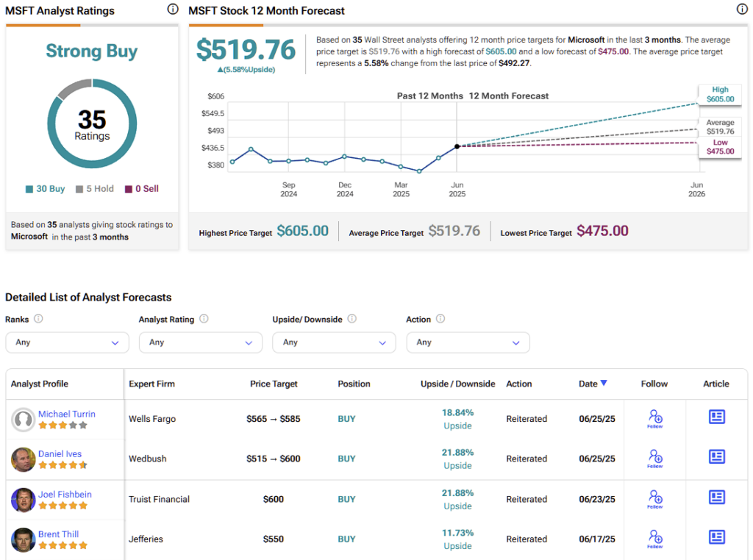The width and height of the screenshot is (753, 560).
Task: Open article for Truist Financial rating
Action: (716, 497)
